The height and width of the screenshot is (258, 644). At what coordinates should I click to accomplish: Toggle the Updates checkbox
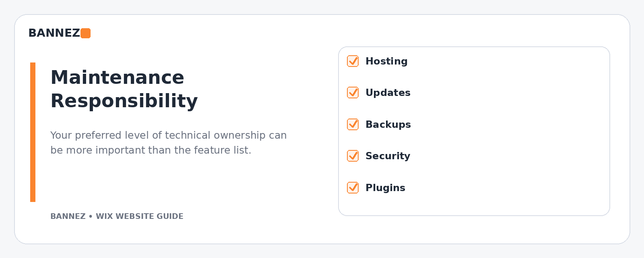[353, 93]
